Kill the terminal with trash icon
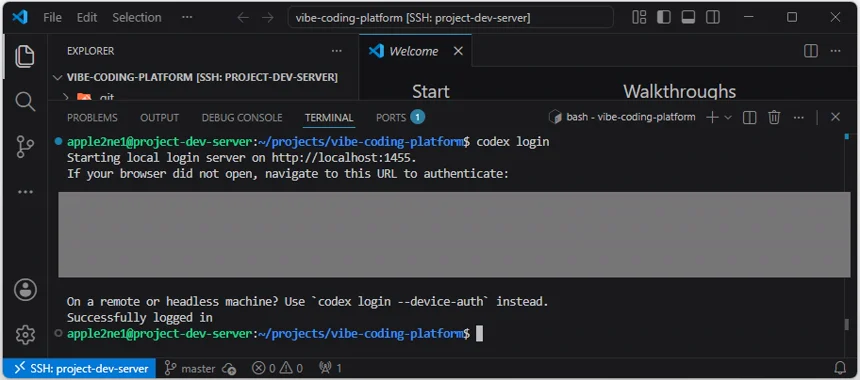The image size is (860, 380). pyautogui.click(x=774, y=117)
